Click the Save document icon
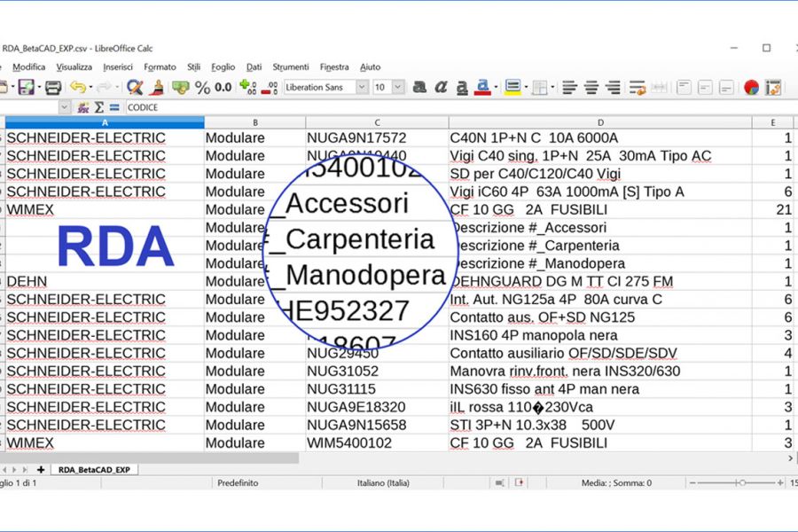 [x=26, y=87]
